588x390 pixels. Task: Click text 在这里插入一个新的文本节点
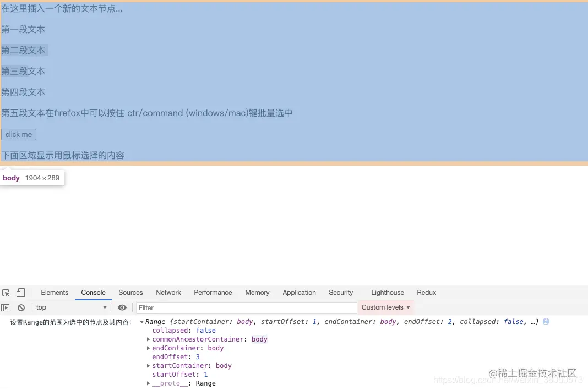click(x=62, y=9)
